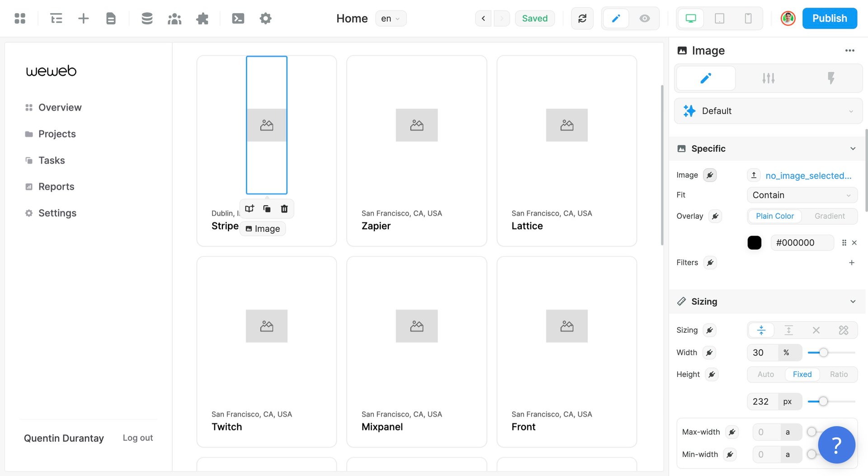
Task: Switch to the styles sliders tab
Action: [x=768, y=78]
